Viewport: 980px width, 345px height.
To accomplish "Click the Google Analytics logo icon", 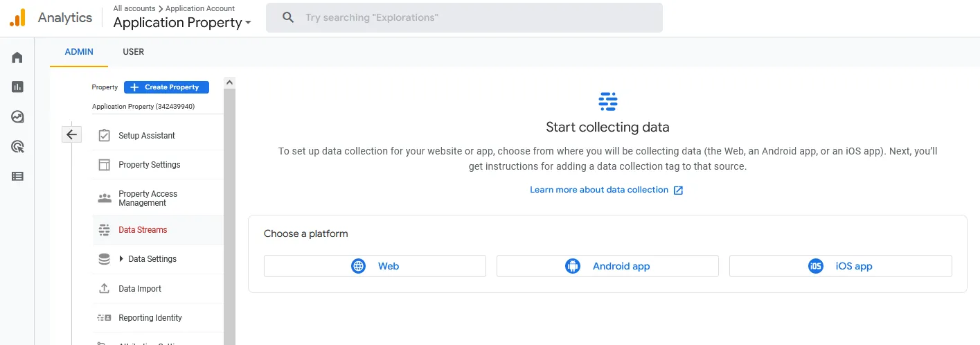I will tap(17, 17).
